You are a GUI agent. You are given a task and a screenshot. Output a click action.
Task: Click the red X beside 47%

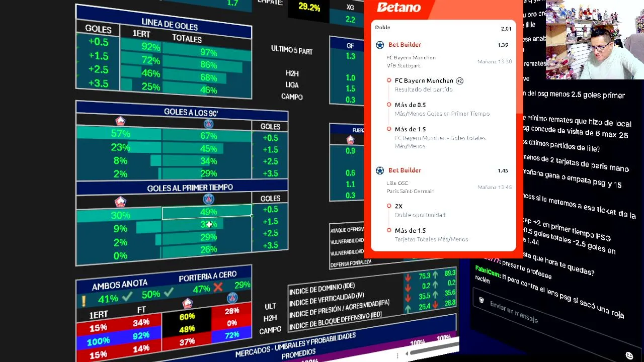217,287
